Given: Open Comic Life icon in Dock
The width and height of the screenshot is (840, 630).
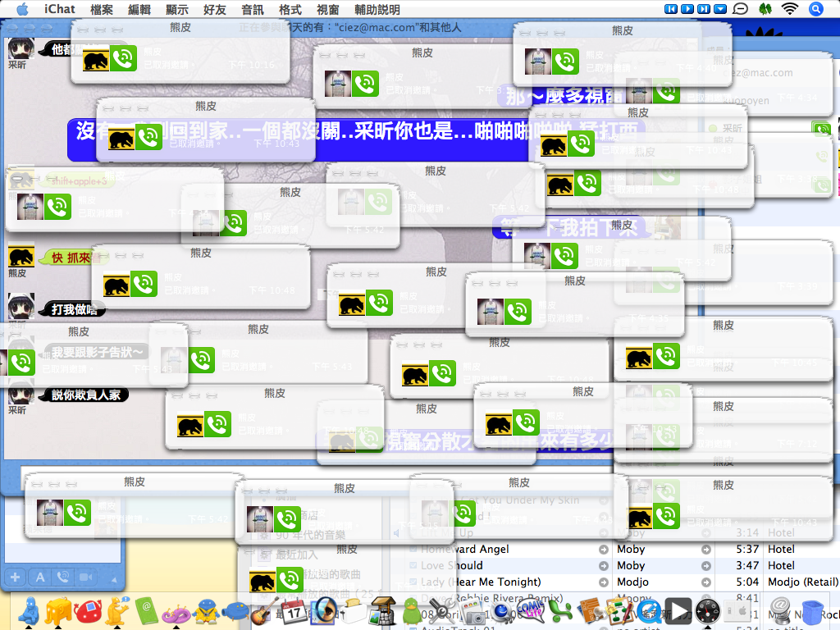Looking at the screenshot, I should pyautogui.click(x=531, y=610).
